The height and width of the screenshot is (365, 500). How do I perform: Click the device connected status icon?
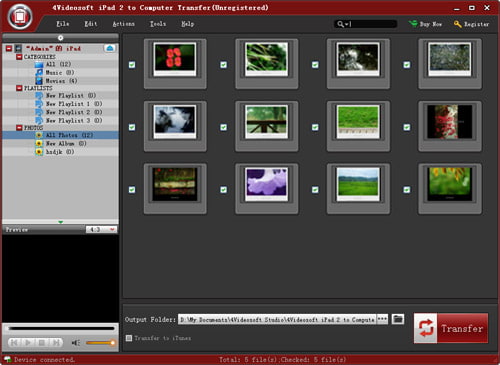pyautogui.click(x=7, y=359)
